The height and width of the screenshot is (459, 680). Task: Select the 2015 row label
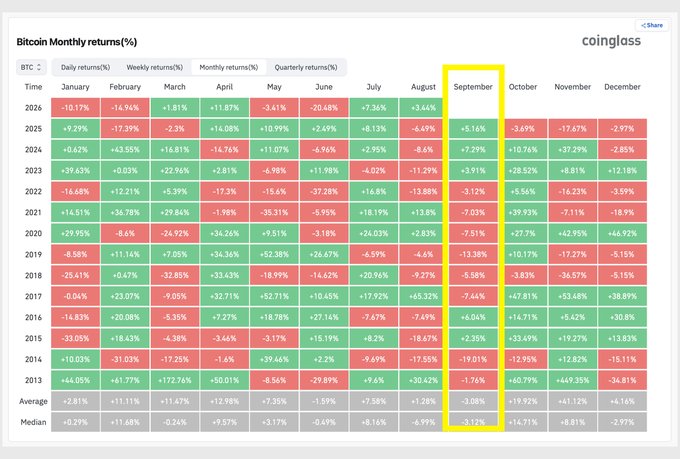tap(33, 338)
